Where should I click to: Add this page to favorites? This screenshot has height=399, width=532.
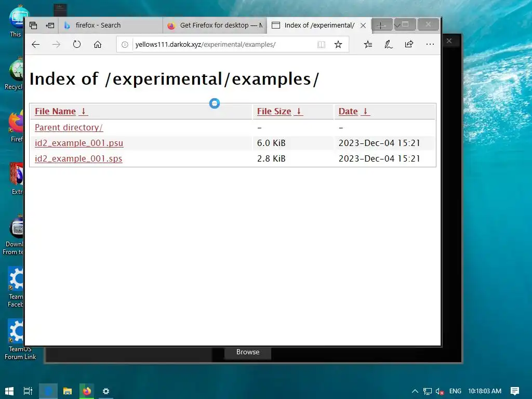(x=338, y=45)
